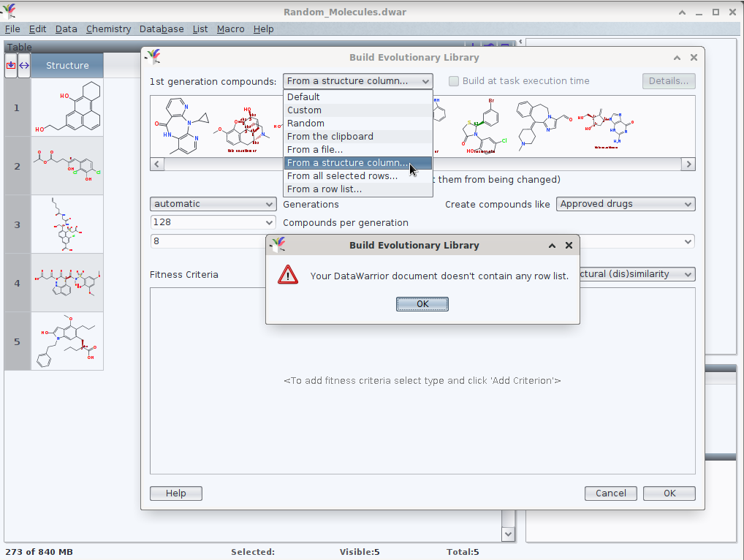744x560 pixels.
Task: Click the right scroll arrow of compound preview
Action: pos(688,164)
